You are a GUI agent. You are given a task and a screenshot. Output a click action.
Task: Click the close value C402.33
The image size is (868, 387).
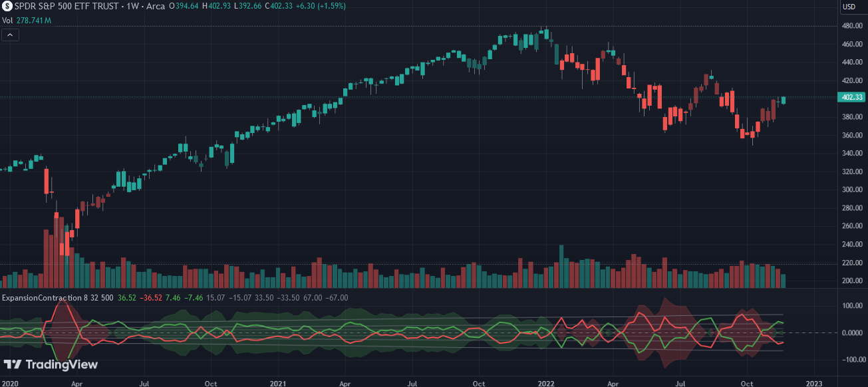(x=279, y=6)
